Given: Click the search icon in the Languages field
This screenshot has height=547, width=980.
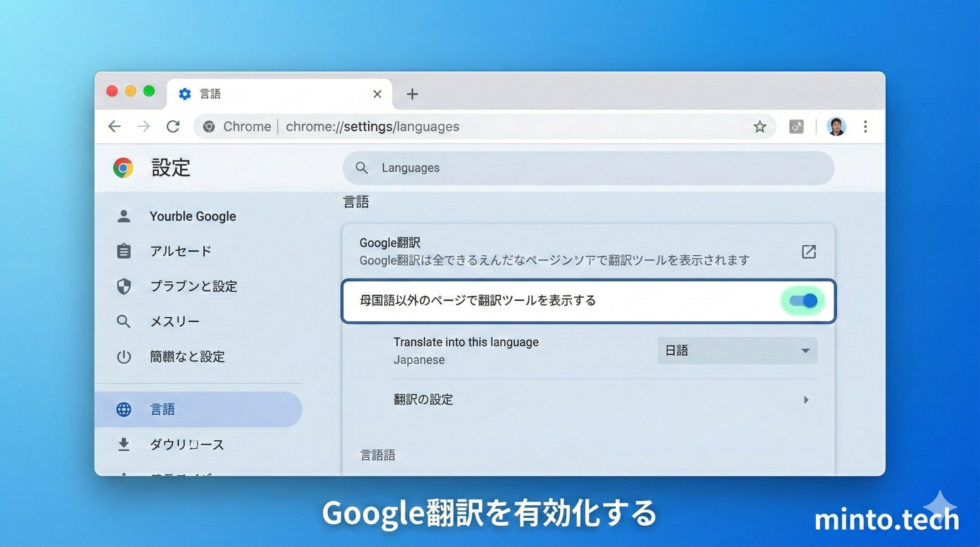Looking at the screenshot, I should [362, 167].
